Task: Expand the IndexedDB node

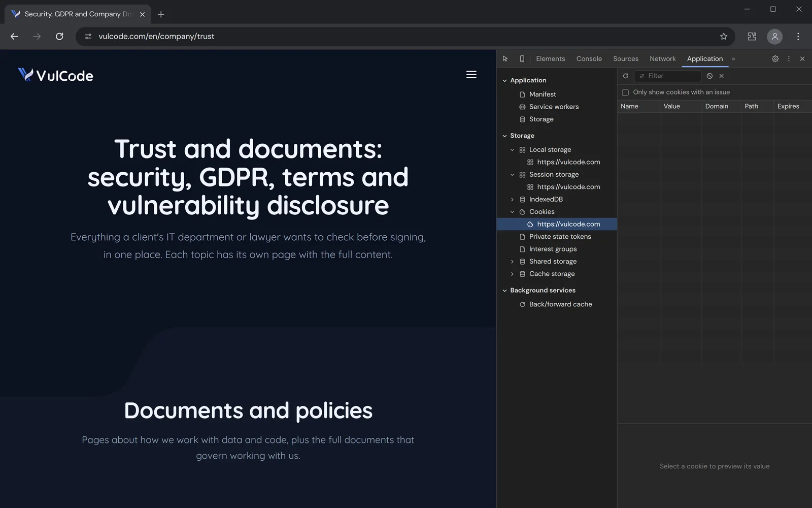Action: (512, 200)
